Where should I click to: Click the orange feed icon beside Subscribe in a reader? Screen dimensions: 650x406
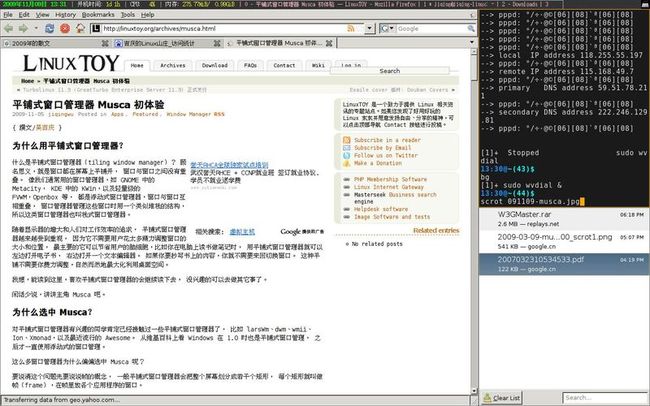347,140
